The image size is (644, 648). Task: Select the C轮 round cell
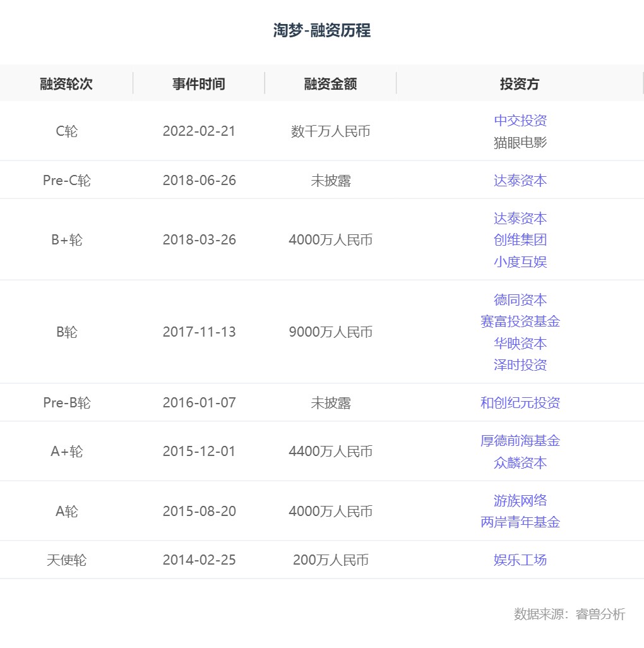66,131
